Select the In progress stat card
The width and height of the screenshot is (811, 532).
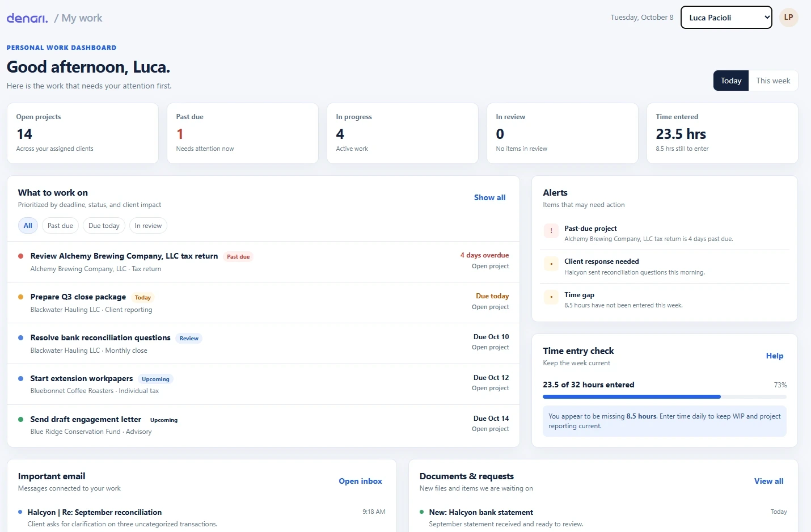coord(403,133)
